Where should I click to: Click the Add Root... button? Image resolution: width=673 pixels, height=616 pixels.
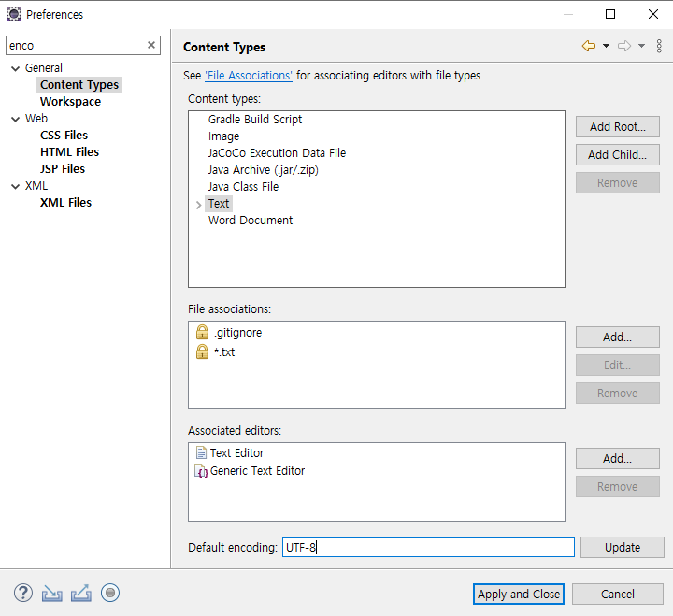click(x=617, y=126)
